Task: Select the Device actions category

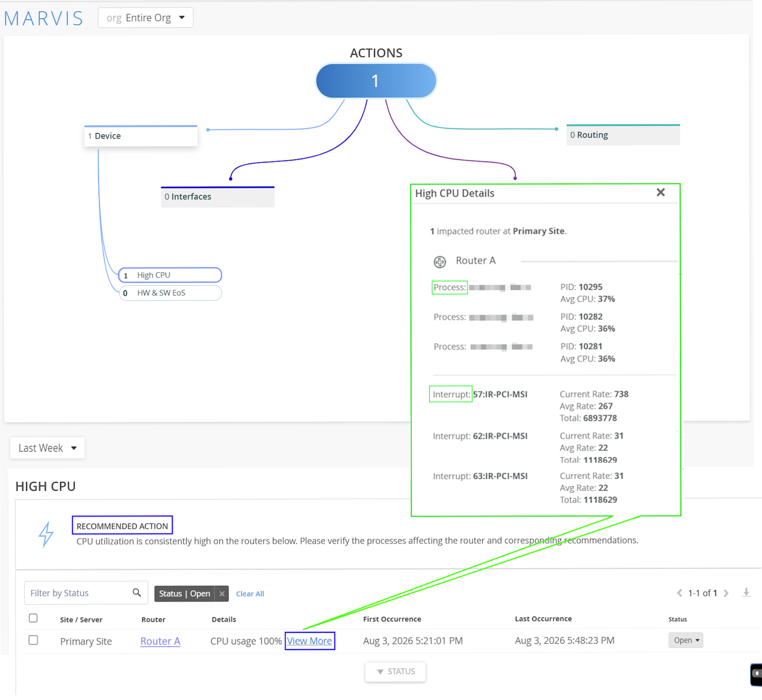Action: (x=141, y=136)
